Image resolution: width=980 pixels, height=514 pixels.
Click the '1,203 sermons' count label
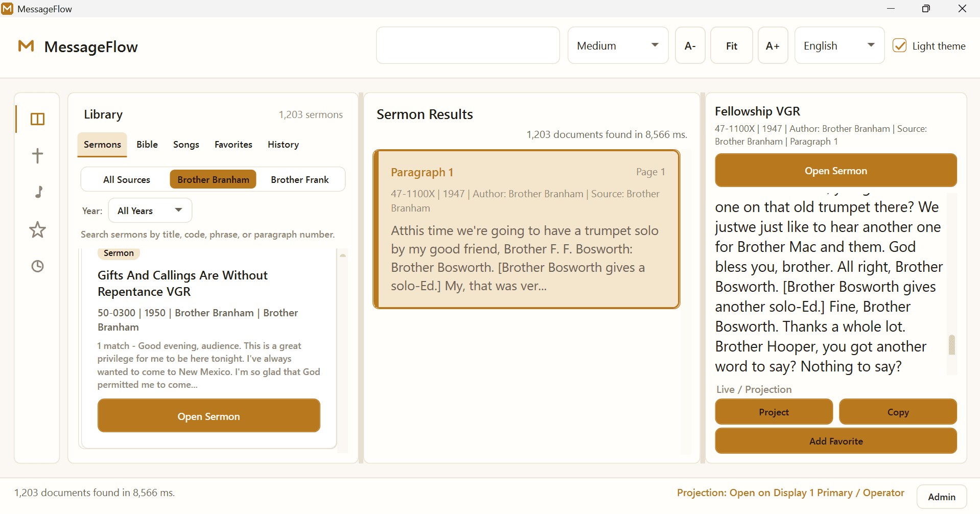[311, 114]
